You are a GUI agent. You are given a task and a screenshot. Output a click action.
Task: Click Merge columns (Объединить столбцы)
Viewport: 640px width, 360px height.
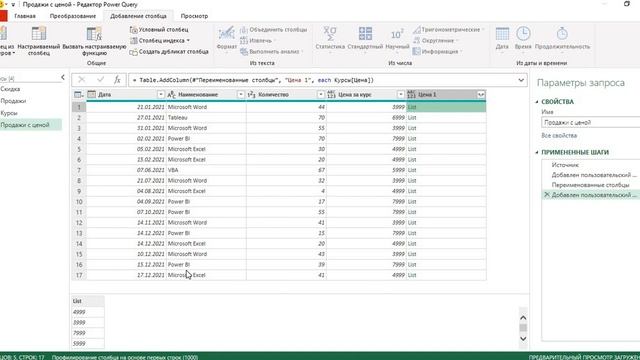pos(273,29)
